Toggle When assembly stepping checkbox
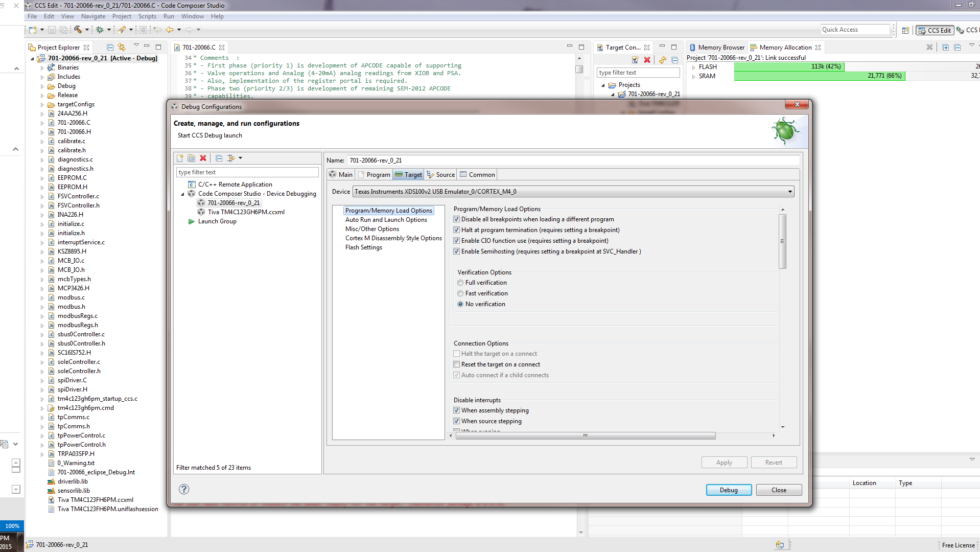 point(457,410)
